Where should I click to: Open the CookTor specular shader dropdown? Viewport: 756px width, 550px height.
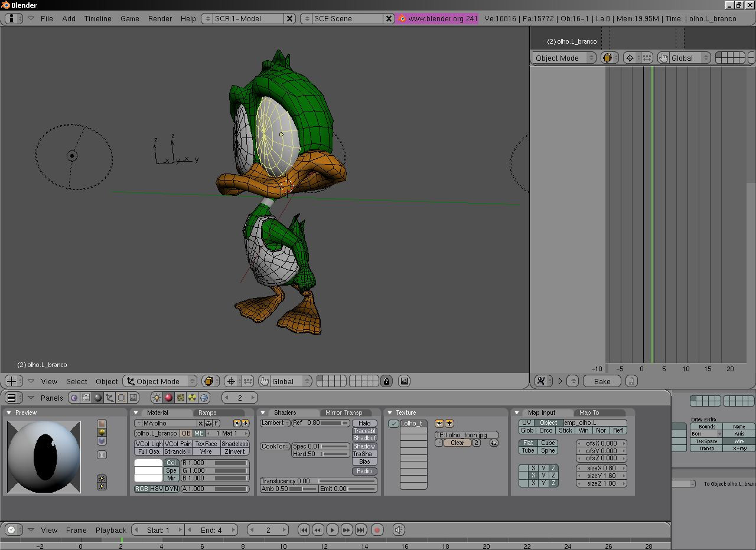point(275,446)
